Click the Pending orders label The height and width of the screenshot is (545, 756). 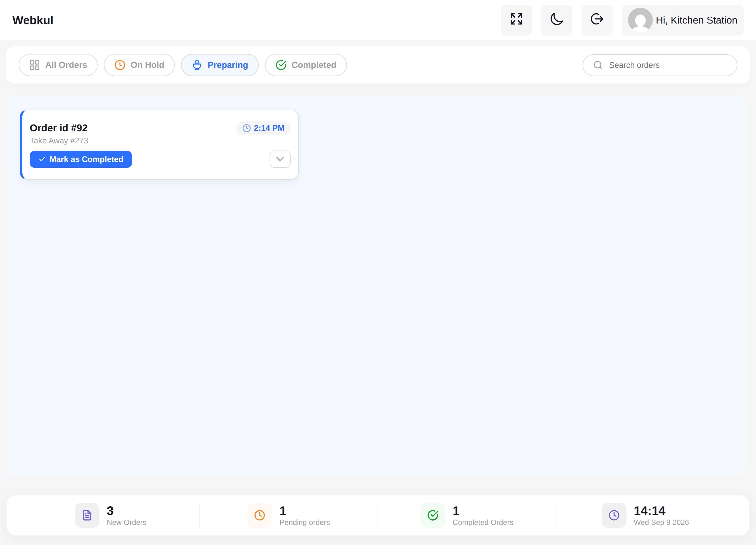(x=305, y=522)
